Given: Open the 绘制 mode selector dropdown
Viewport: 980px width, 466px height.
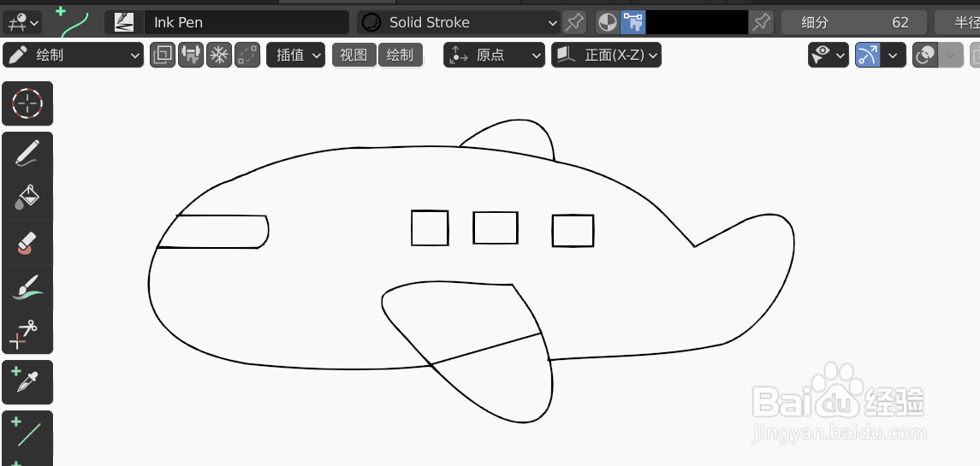Looking at the screenshot, I should (x=73, y=55).
